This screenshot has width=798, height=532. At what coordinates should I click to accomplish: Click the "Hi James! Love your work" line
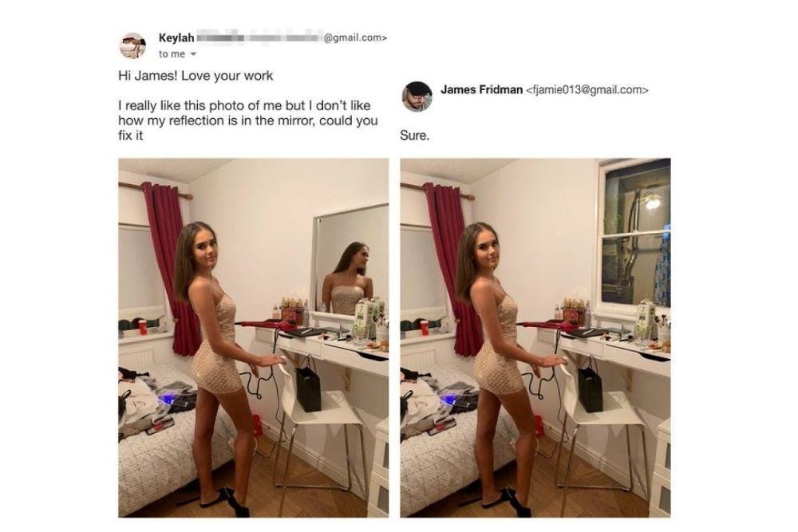tap(196, 76)
